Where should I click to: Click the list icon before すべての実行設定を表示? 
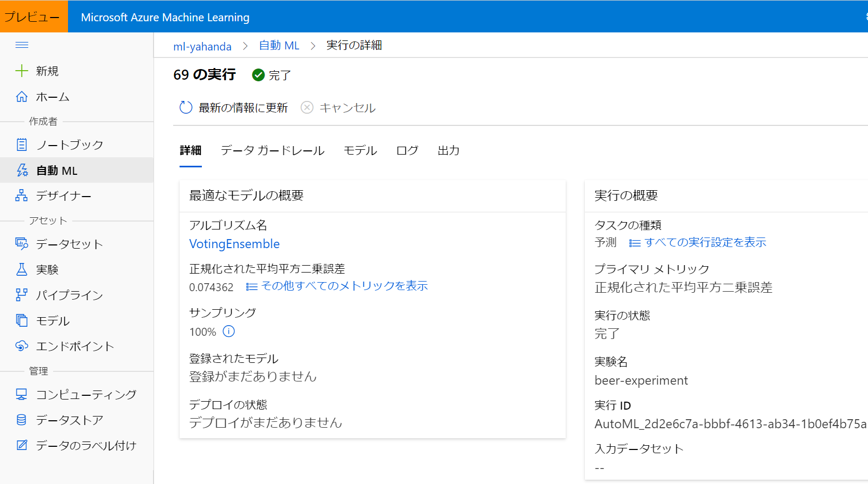pos(635,243)
